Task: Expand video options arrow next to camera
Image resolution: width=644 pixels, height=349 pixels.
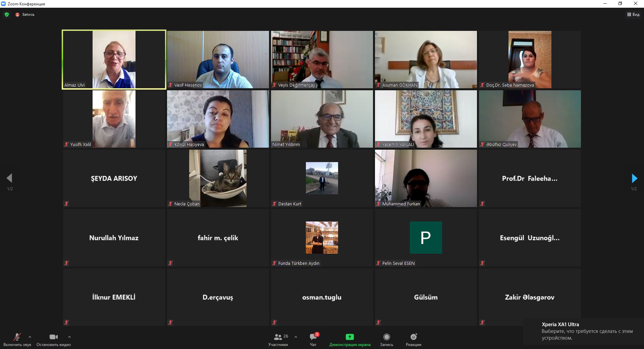Action: point(69,337)
